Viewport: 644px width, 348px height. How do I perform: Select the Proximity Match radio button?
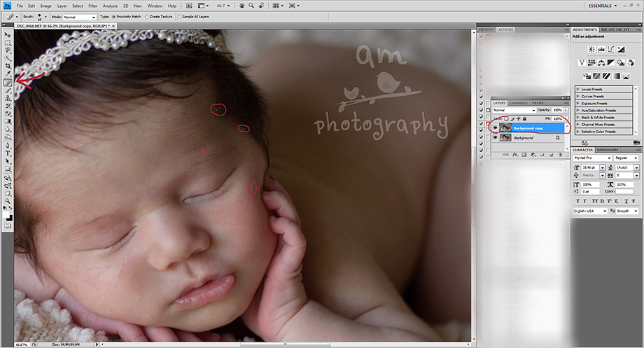tap(114, 17)
